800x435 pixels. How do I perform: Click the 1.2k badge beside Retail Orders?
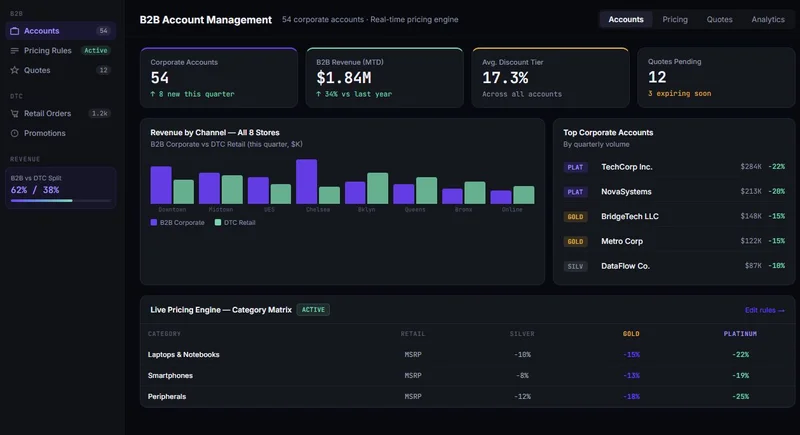pos(99,113)
